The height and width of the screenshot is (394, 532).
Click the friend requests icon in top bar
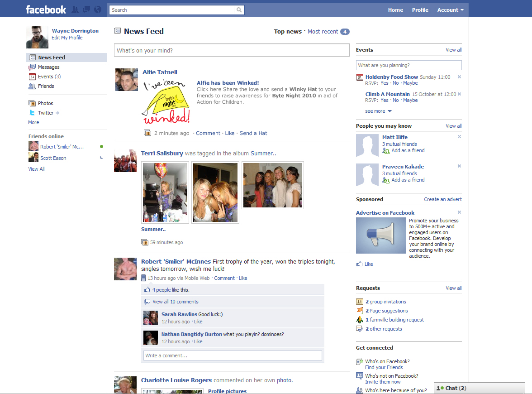(x=75, y=9)
